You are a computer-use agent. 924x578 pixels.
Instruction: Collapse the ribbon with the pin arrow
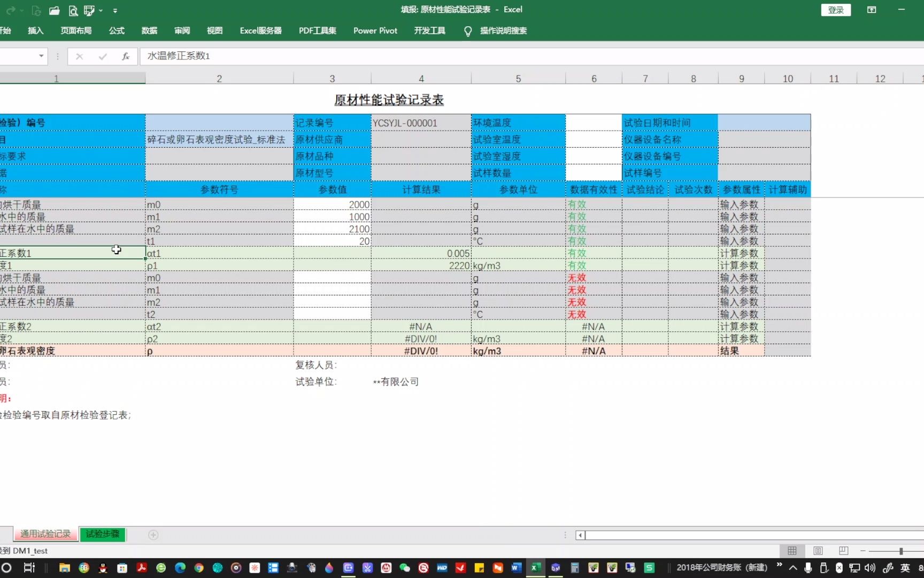[x=102, y=11]
